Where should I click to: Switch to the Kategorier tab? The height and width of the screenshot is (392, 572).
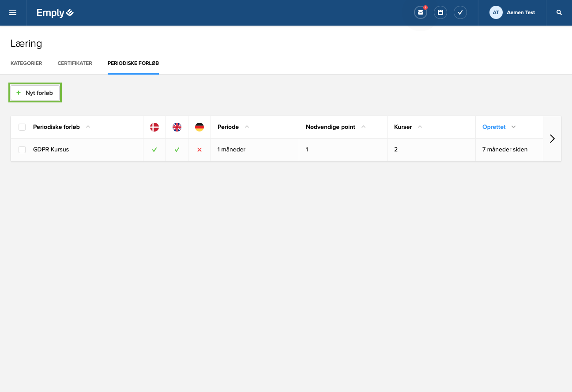(x=26, y=63)
